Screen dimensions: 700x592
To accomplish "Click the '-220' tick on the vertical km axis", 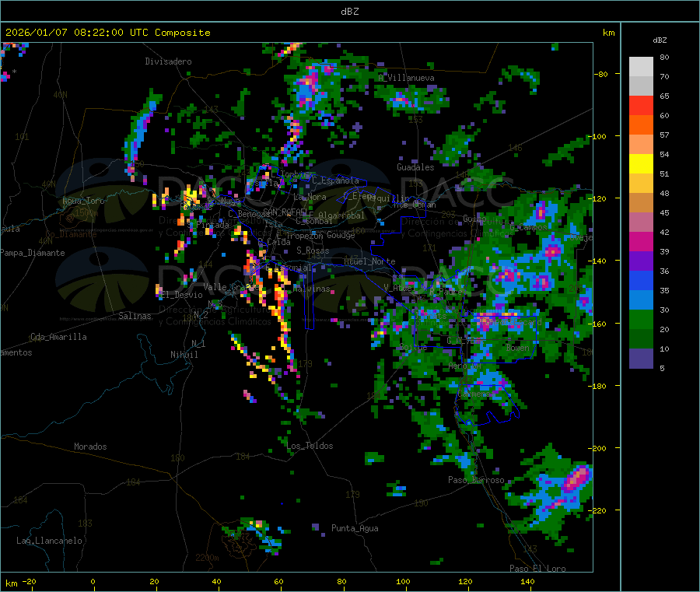I will (x=597, y=511).
